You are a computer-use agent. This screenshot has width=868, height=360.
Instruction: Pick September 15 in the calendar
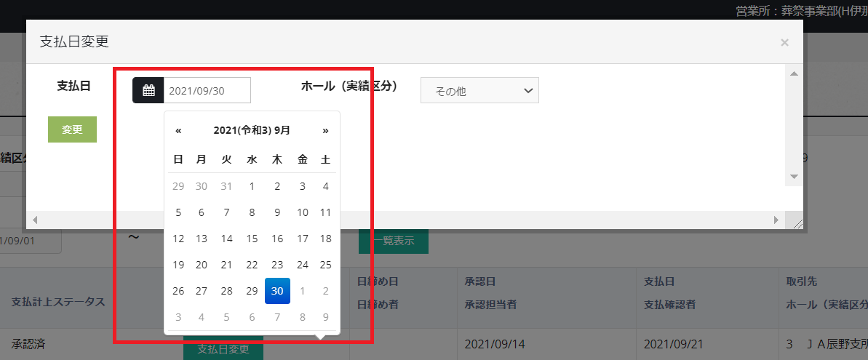click(x=252, y=239)
